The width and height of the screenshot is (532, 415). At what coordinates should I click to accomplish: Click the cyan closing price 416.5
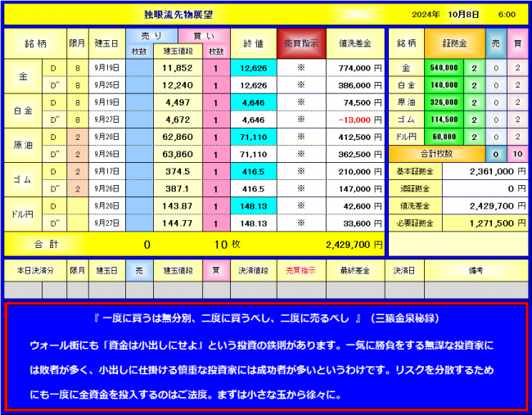pyautogui.click(x=254, y=172)
